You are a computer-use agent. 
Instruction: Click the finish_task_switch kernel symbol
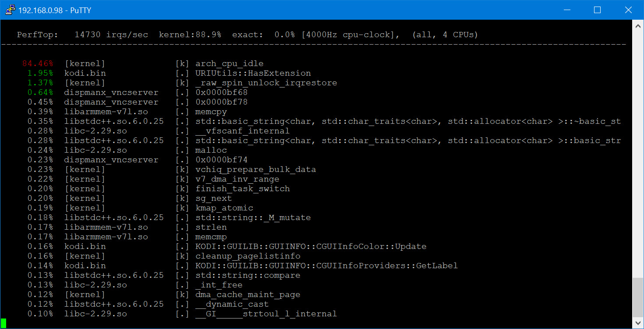pyautogui.click(x=242, y=189)
